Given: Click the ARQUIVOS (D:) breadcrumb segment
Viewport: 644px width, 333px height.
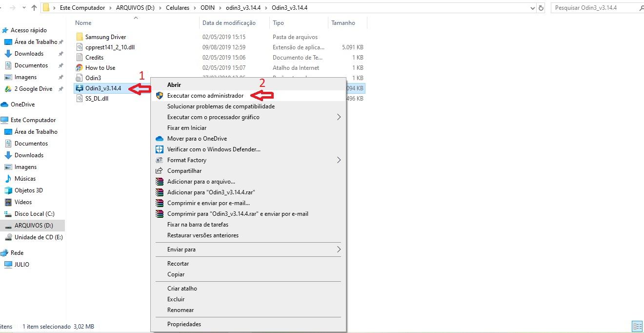Looking at the screenshot, I should 135,8.
